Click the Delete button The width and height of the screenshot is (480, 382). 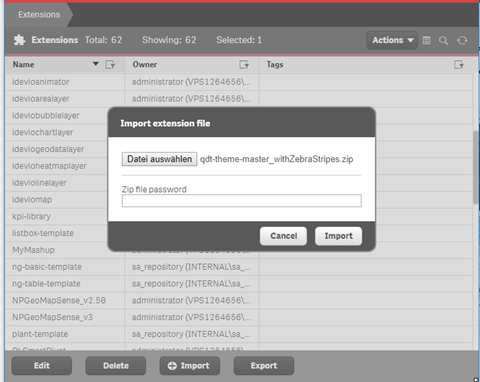click(x=116, y=366)
